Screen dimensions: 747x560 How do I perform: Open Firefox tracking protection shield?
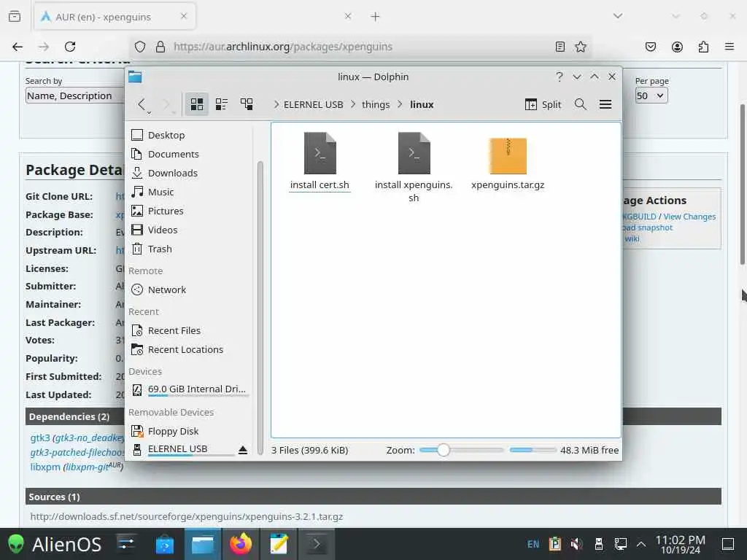pyautogui.click(x=139, y=47)
